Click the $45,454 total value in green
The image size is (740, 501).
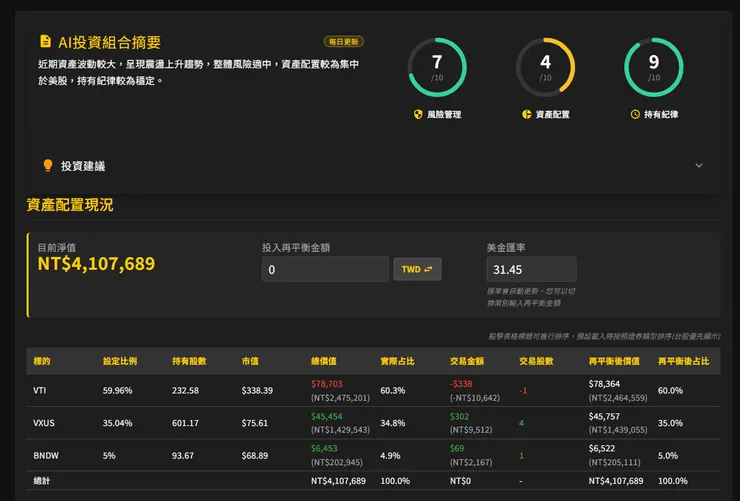[327, 417]
